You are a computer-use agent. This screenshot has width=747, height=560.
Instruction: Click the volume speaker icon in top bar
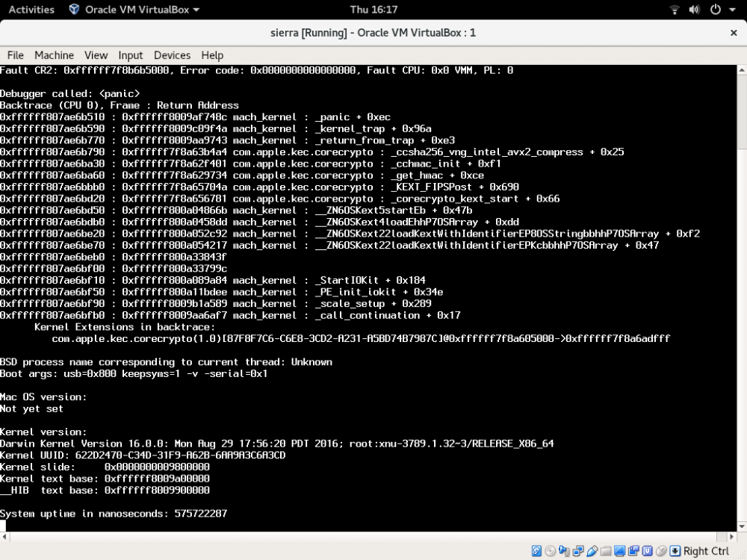coord(694,10)
